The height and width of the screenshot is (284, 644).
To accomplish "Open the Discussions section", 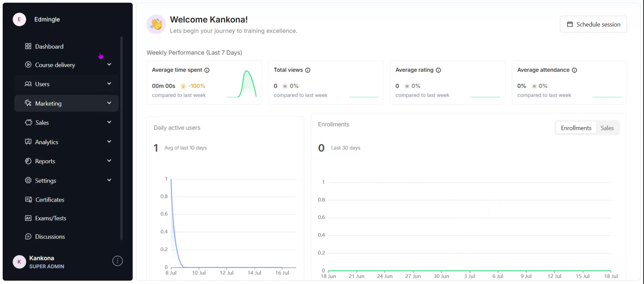I will pos(50,237).
